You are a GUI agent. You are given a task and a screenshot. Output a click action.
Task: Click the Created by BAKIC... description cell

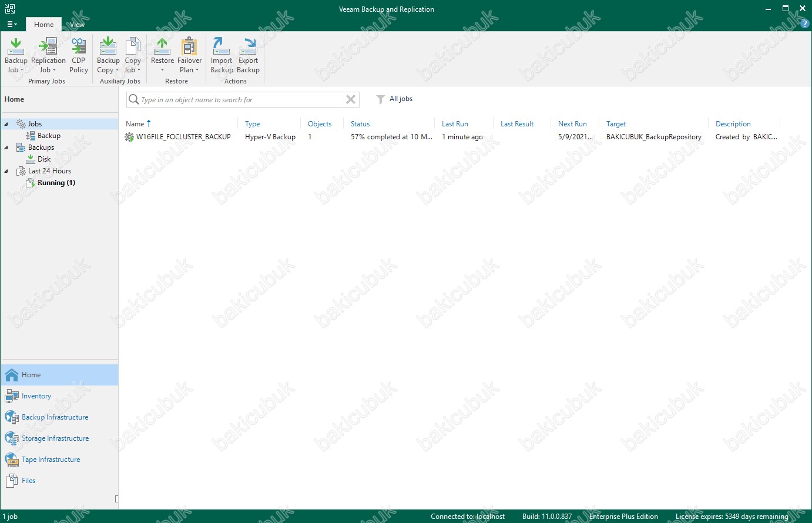(x=746, y=137)
